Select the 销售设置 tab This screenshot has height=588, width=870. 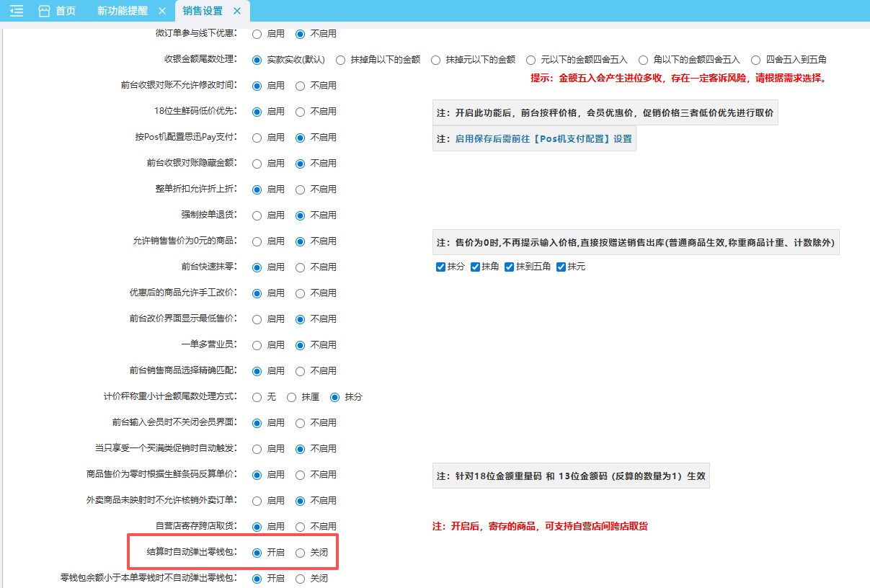[203, 11]
